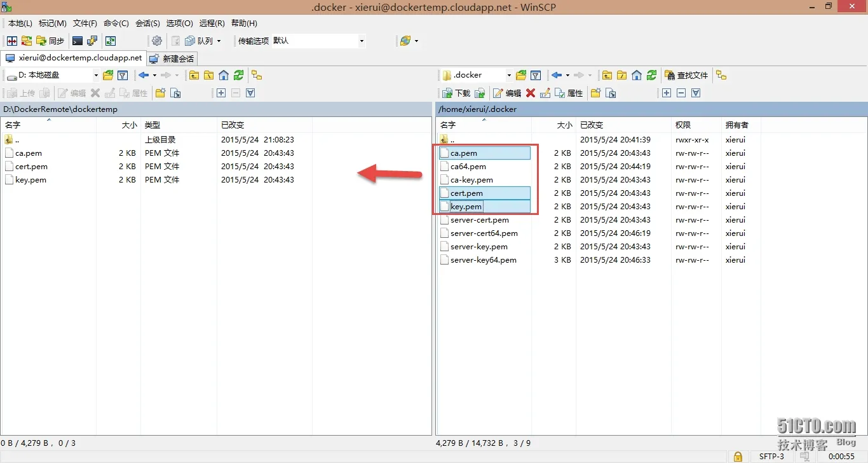Click local panel select files plus icon
This screenshot has width=868, height=463.
tap(221, 93)
